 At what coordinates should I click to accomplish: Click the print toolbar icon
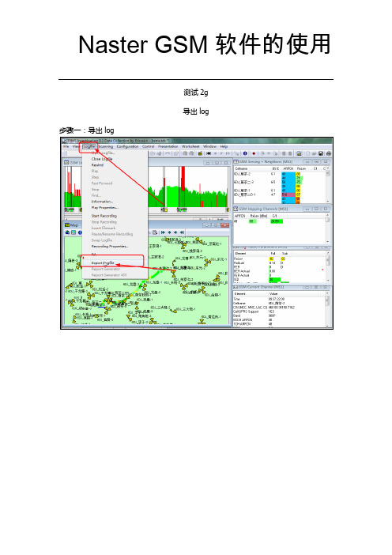pos(329,153)
